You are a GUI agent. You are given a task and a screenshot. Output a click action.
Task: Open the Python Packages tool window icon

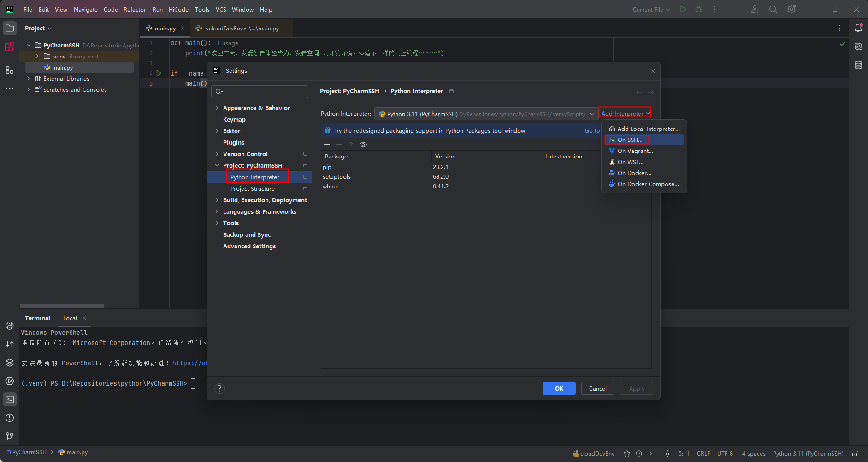tap(9, 363)
